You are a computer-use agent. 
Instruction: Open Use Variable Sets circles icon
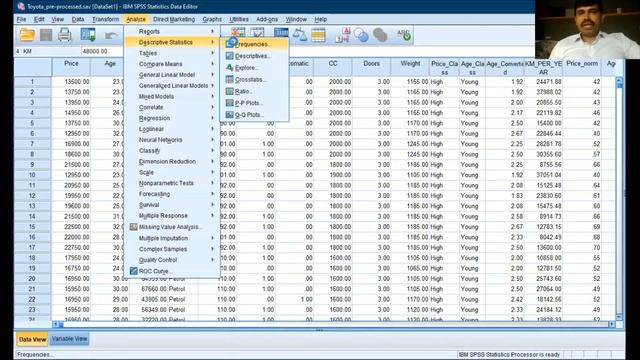point(361,35)
